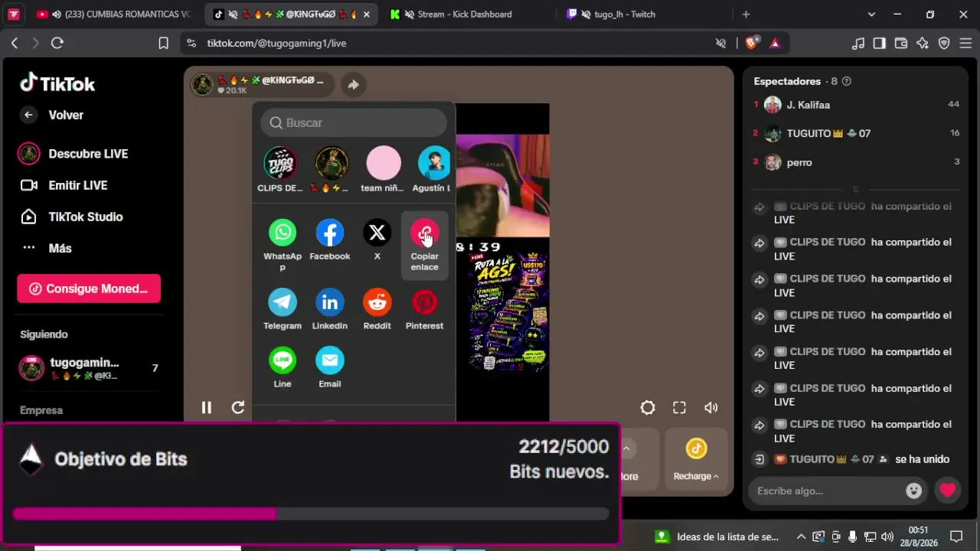
Task: Open the Windows notification center
Action: click(956, 536)
